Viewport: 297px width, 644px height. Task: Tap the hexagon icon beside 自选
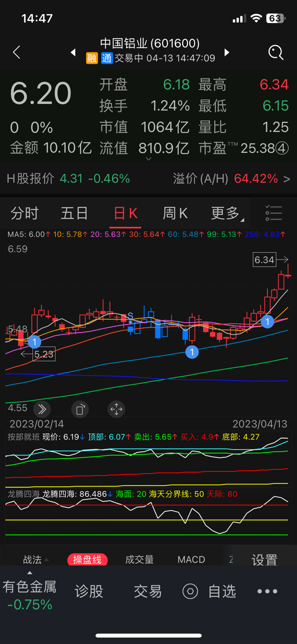[190, 591]
